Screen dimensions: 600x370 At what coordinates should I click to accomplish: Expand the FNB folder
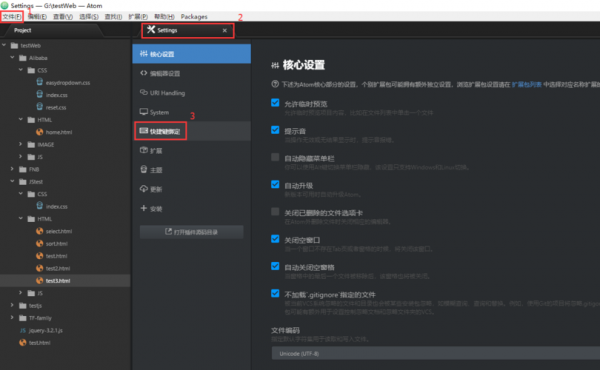(13, 169)
